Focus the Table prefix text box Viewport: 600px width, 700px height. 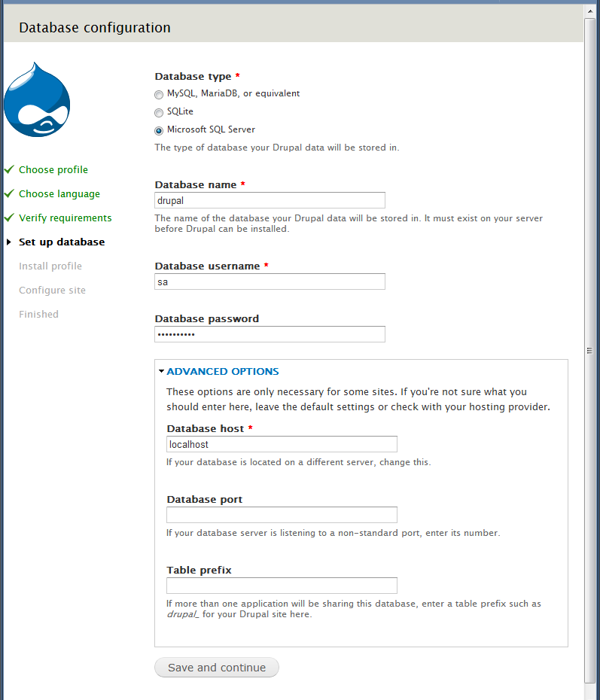click(282, 586)
